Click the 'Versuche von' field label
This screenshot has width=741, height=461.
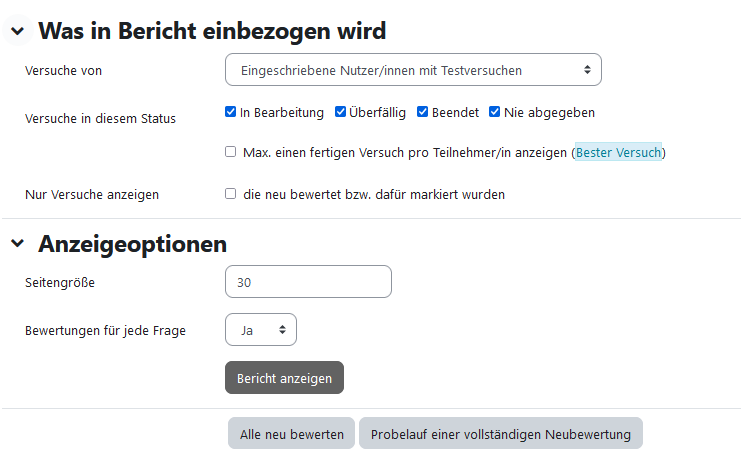63,70
